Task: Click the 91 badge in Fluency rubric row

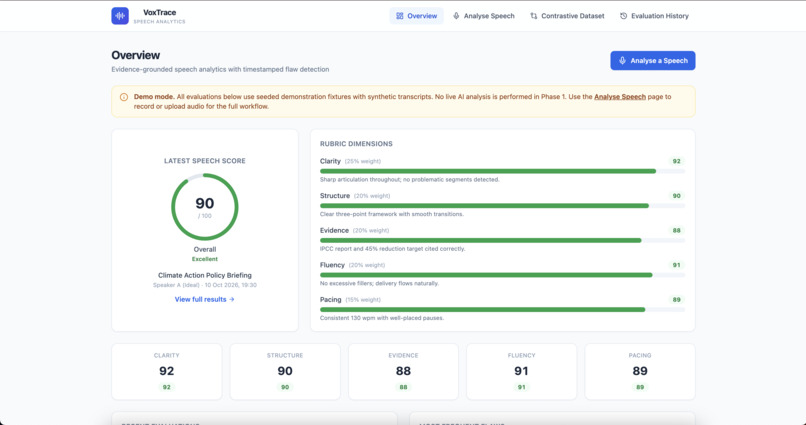Action: coord(676,265)
